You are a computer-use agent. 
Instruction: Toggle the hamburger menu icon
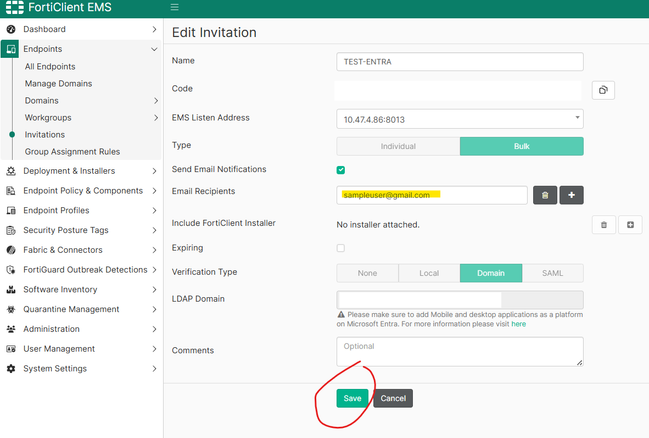point(175,7)
